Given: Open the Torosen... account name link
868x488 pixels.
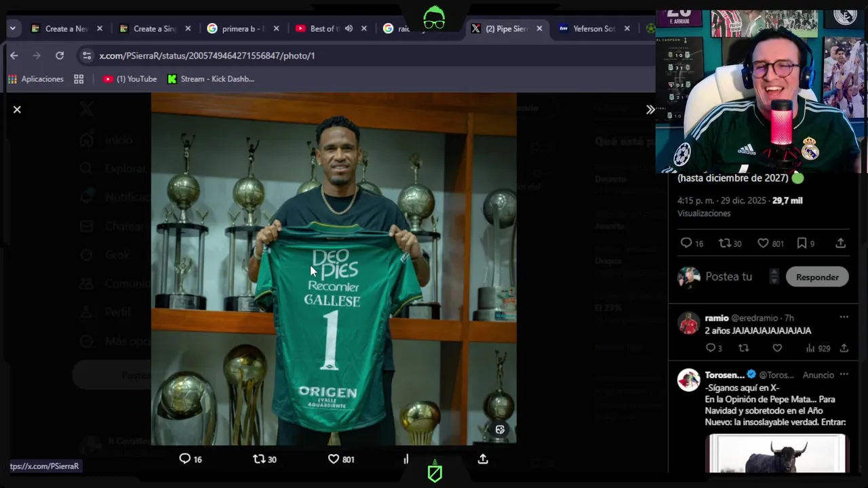Looking at the screenshot, I should coord(724,375).
